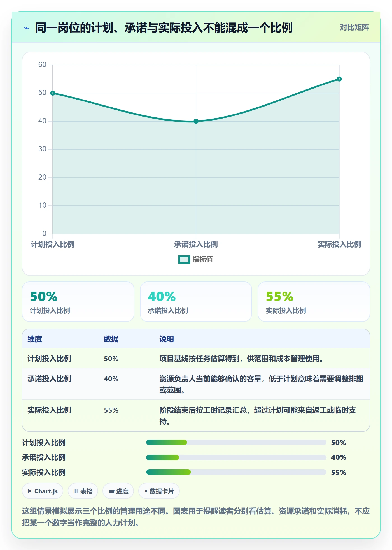The image size is (392, 550).
Task: Toggle the 指标值 legend swatch
Action: 184,260
